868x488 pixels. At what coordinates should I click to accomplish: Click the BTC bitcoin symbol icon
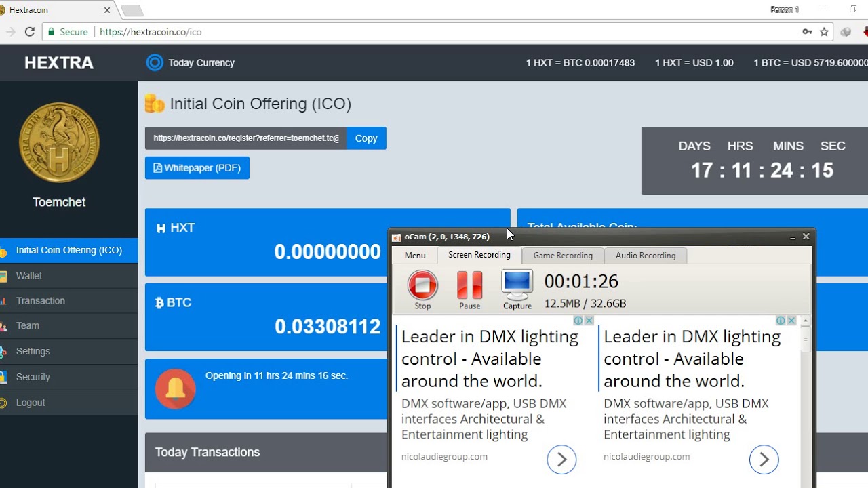[160, 303]
